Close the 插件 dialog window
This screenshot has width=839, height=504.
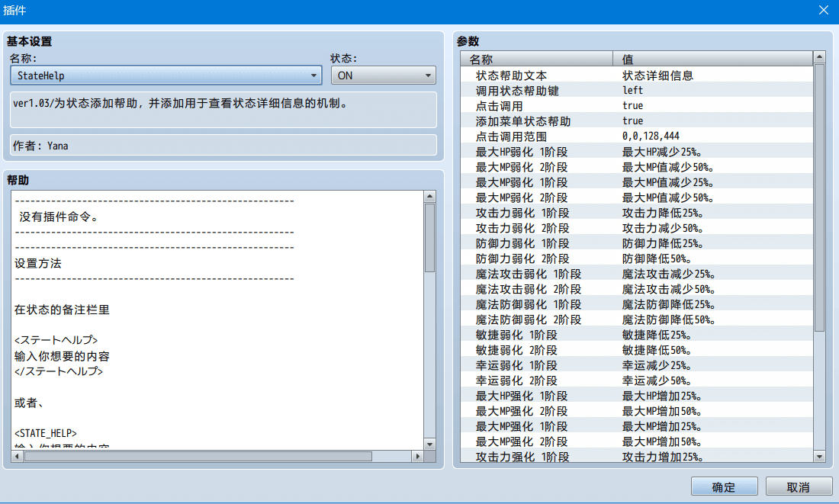[824, 10]
